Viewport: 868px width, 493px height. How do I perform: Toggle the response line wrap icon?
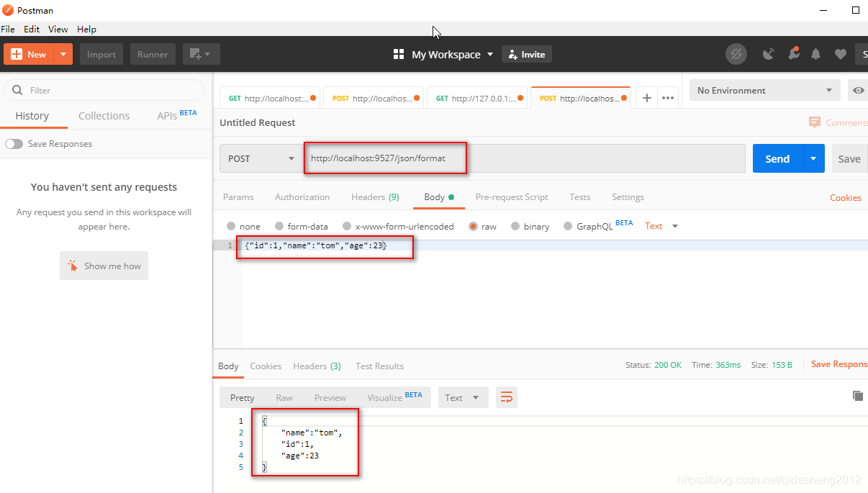[x=507, y=397]
